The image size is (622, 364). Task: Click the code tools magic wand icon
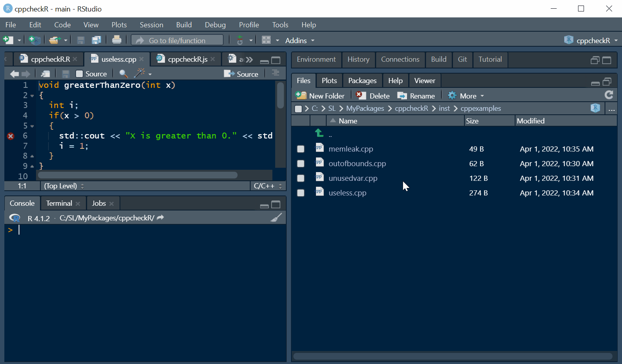(x=140, y=73)
